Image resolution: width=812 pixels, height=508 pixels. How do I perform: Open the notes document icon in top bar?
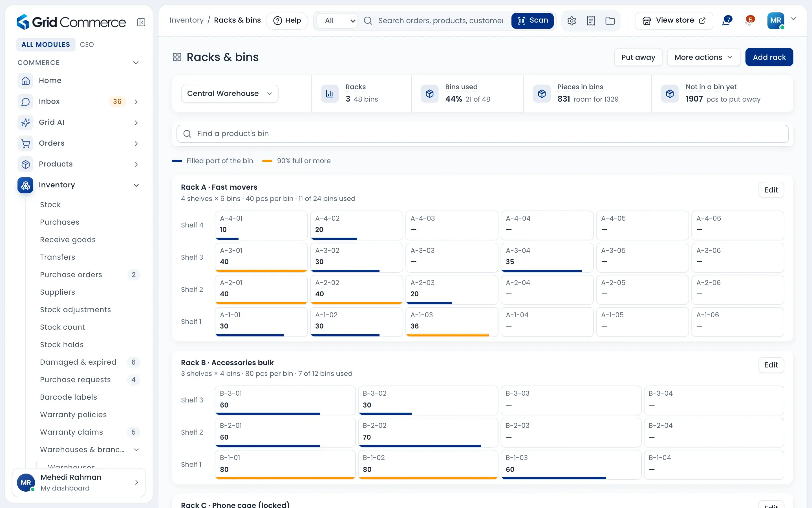coord(591,21)
